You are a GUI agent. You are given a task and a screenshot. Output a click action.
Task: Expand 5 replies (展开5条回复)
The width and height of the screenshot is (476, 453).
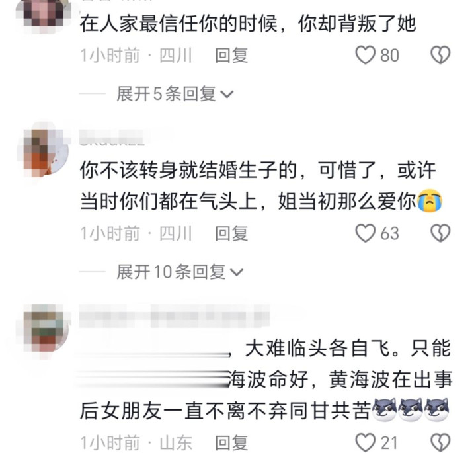coord(175,94)
